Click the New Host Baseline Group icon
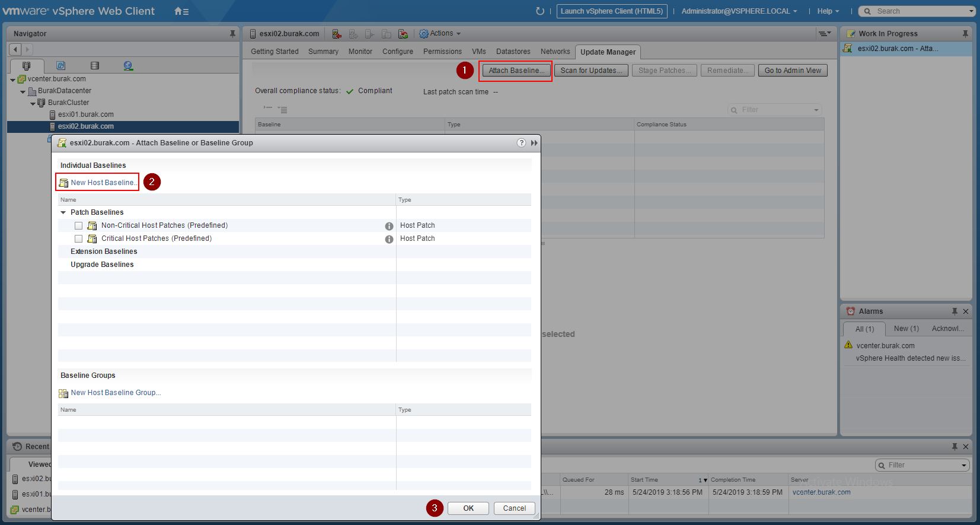 tap(63, 393)
